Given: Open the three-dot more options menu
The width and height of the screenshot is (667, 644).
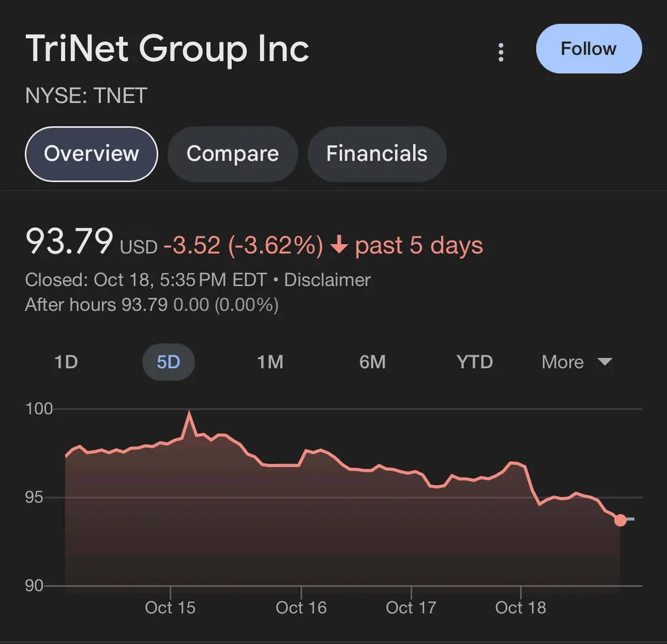Looking at the screenshot, I should 501,52.
